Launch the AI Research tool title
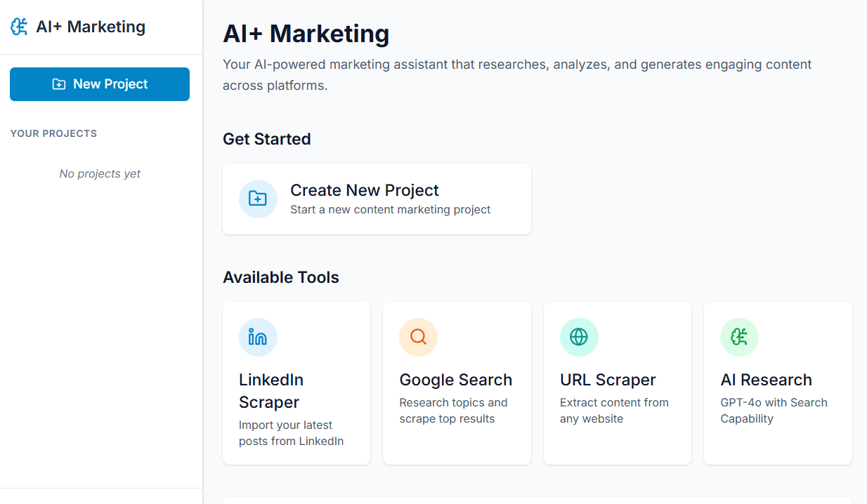867x504 pixels. [766, 380]
